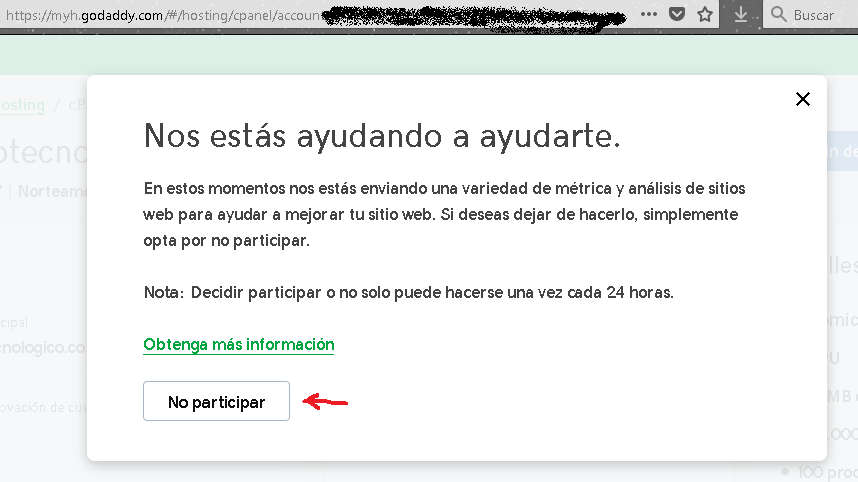858x482 pixels.
Task: Open the browser downloads arrow icon
Action: (740, 15)
